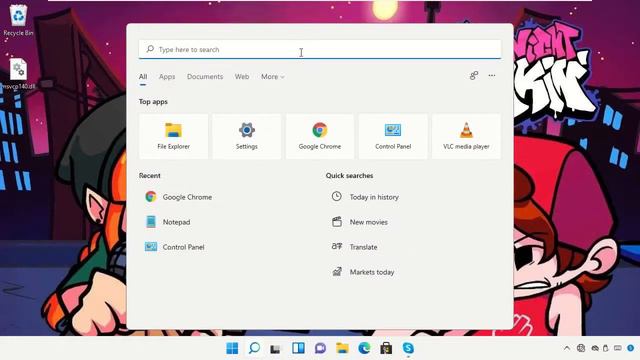640x360 pixels.
Task: Run Translate quick search
Action: (354, 247)
